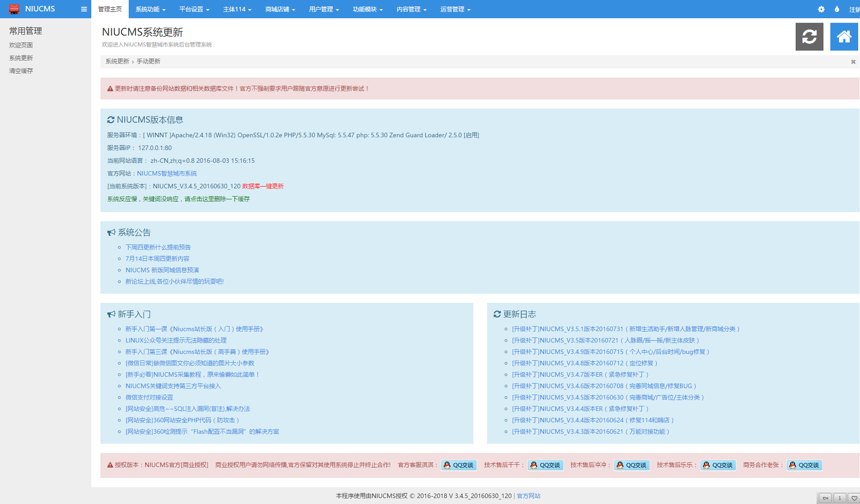The height and width of the screenshot is (504, 860).
Task: Click 注销 logout in top bar
Action: point(854,9)
